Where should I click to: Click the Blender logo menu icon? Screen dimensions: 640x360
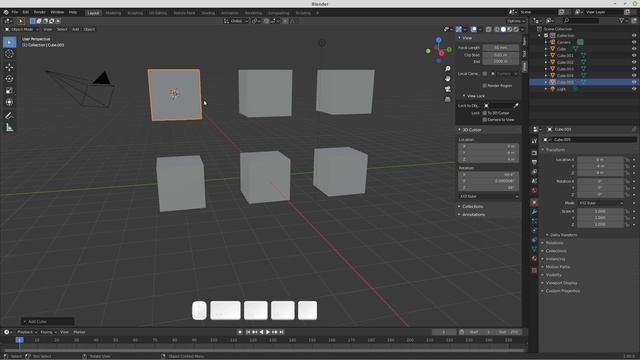pyautogui.click(x=6, y=12)
